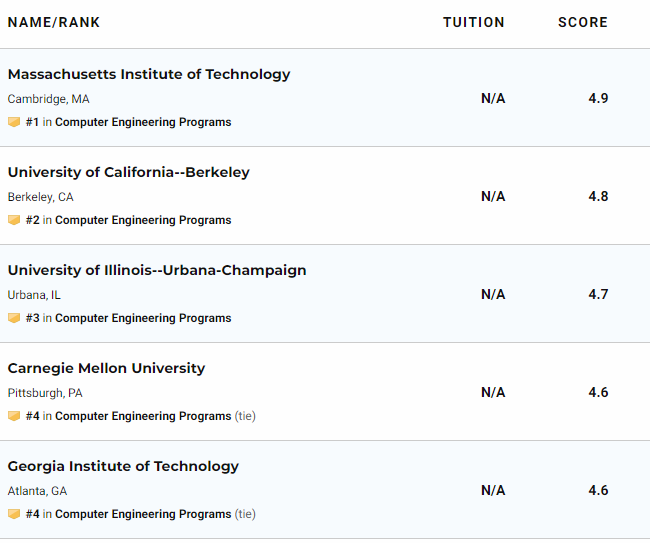Click the badge icon beside Berkeley's #2 ranking
The width and height of the screenshot is (650, 543).
pyautogui.click(x=14, y=220)
